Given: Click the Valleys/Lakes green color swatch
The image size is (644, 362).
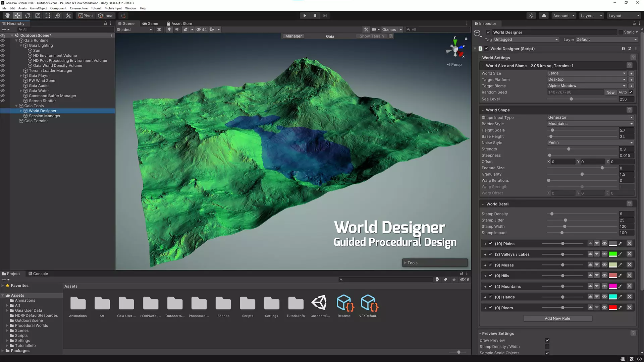Looking at the screenshot, I should pos(613,254).
